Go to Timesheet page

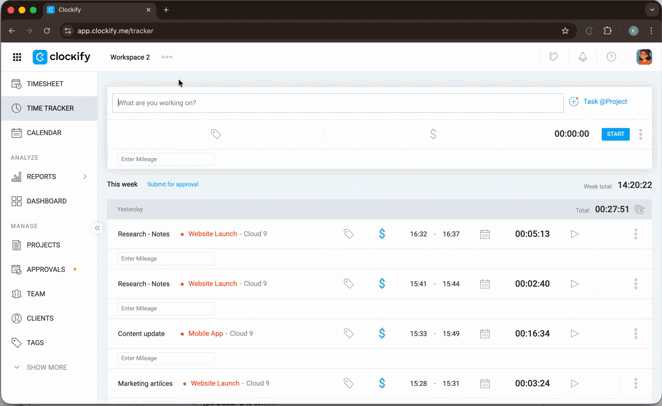[45, 84]
